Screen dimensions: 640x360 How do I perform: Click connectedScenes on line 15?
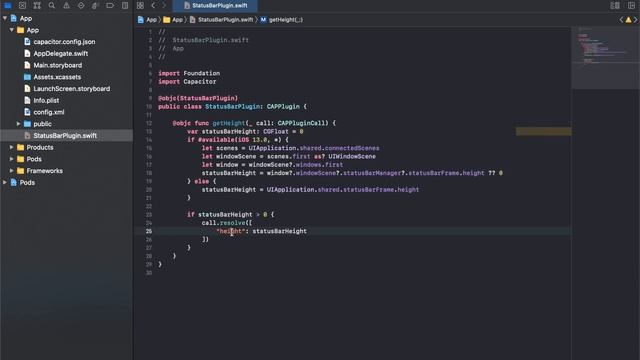pyautogui.click(x=352, y=148)
